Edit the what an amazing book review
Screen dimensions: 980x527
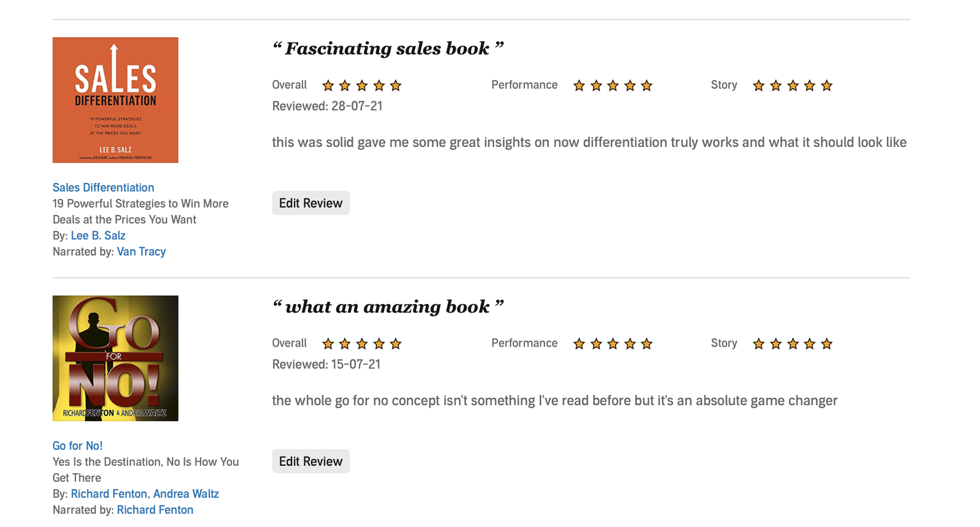point(311,462)
